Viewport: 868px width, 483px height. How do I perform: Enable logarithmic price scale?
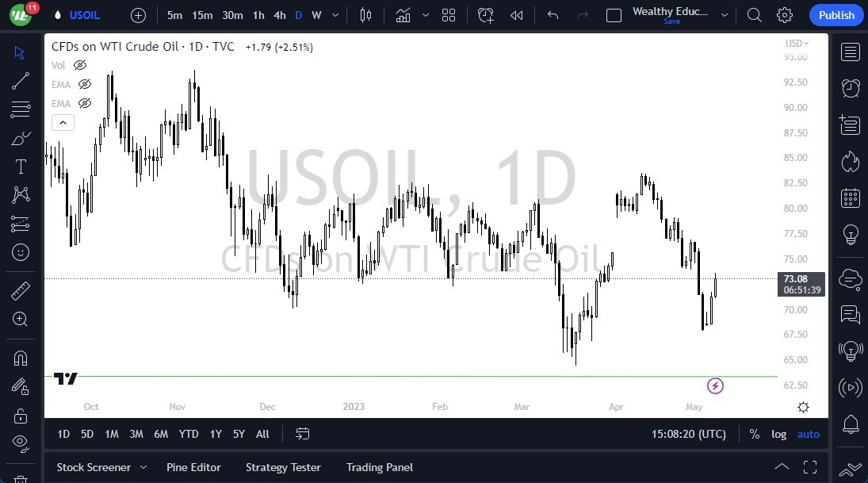click(778, 434)
